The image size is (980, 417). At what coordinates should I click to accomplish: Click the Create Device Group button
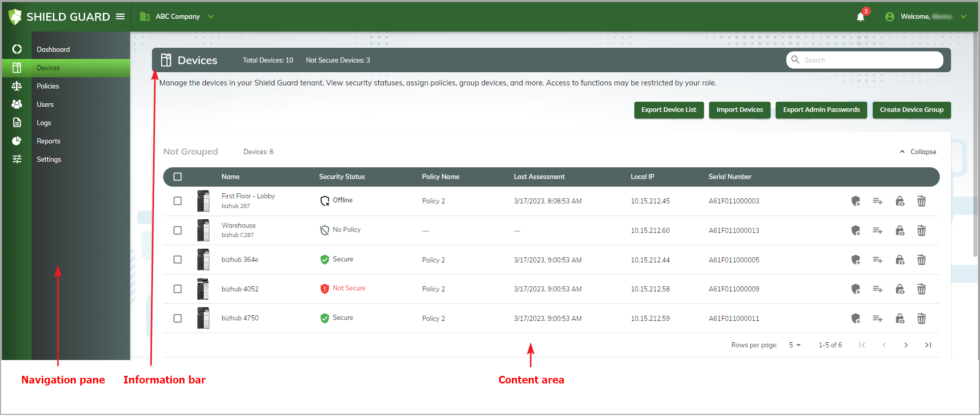click(x=911, y=110)
